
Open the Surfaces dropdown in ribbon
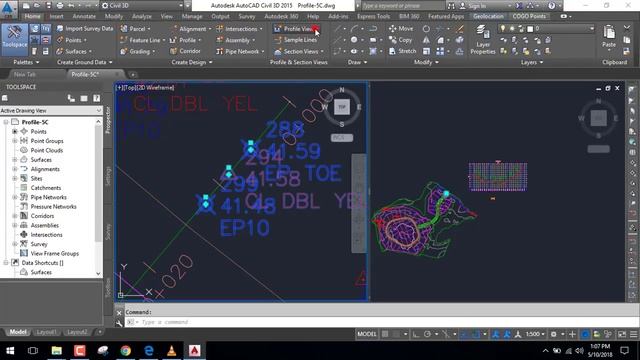[74, 51]
